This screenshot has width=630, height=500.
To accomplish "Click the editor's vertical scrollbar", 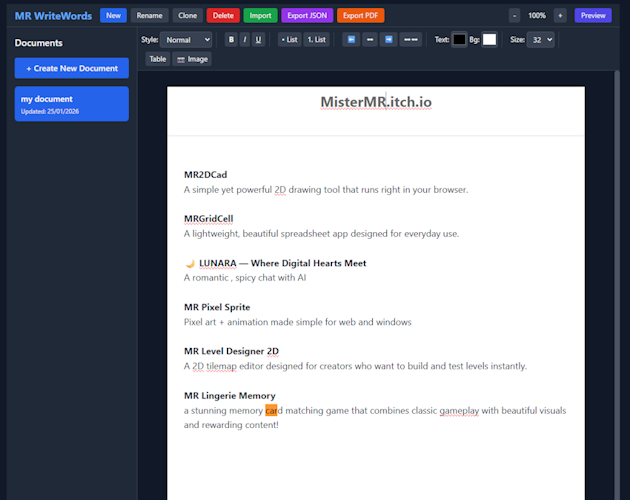I will pyautogui.click(x=617, y=285).
